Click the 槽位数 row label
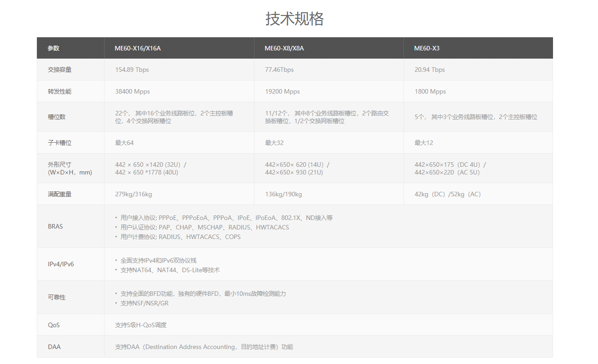Image resolution: width=598 pixels, height=364 pixels. pos(57,117)
